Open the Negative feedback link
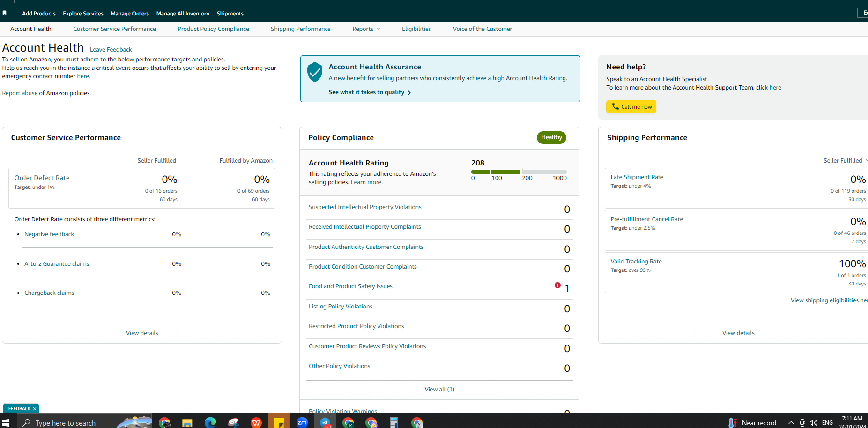The height and width of the screenshot is (428, 868). 49,234
